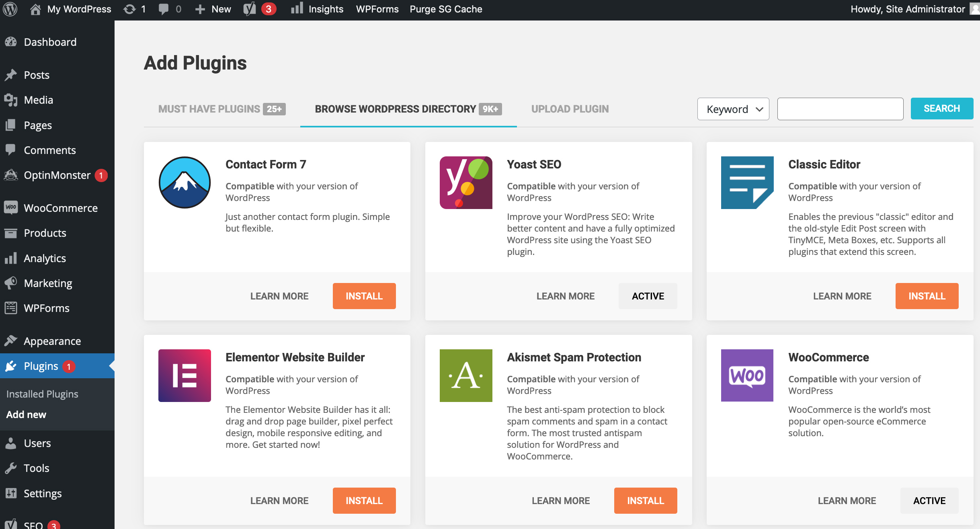Click the Elementor plugin logo
This screenshot has width=980, height=529.
coord(185,375)
